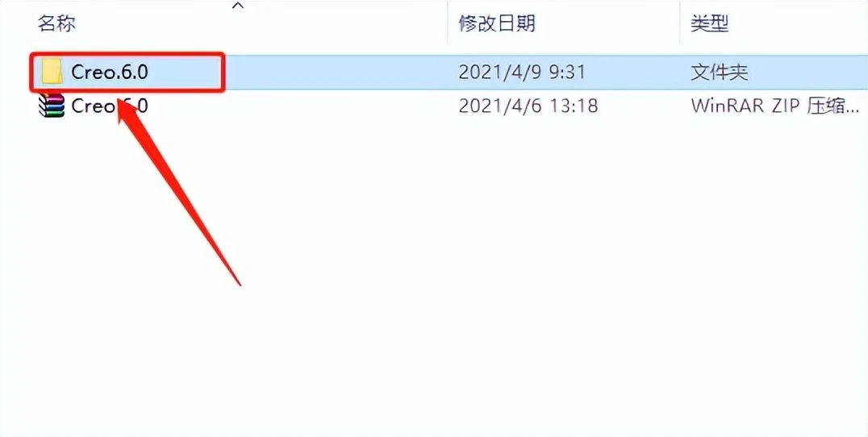Click the sort direction chevron above 名称

coord(238,6)
